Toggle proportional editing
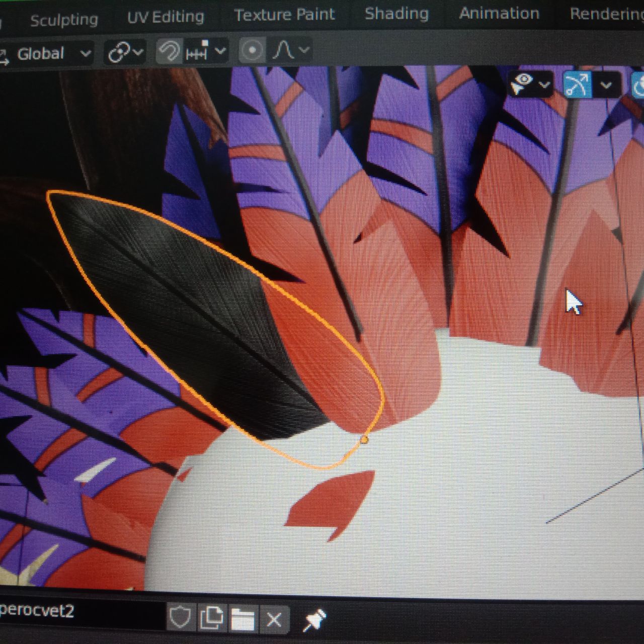Screen dimensions: 644x644 point(252,51)
